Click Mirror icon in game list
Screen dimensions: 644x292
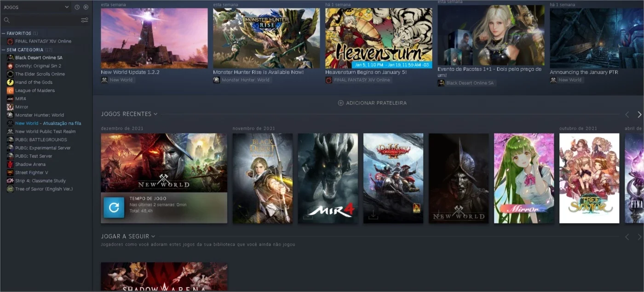tap(10, 107)
